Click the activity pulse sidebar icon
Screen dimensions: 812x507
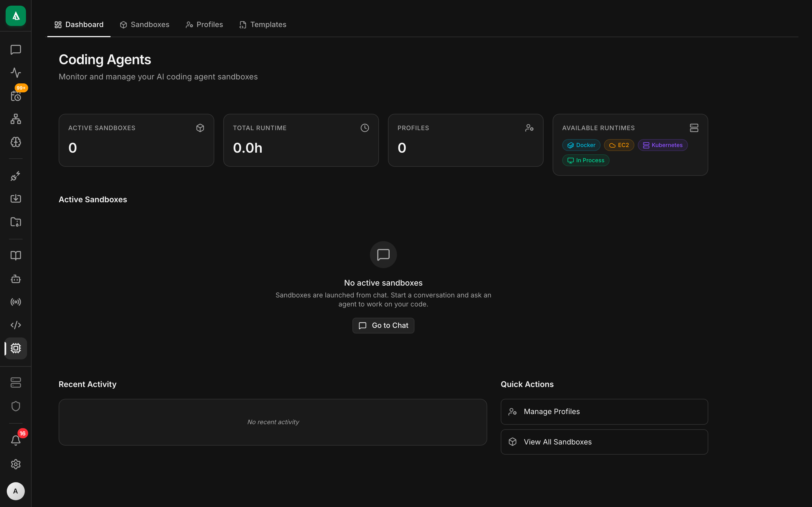(x=16, y=73)
